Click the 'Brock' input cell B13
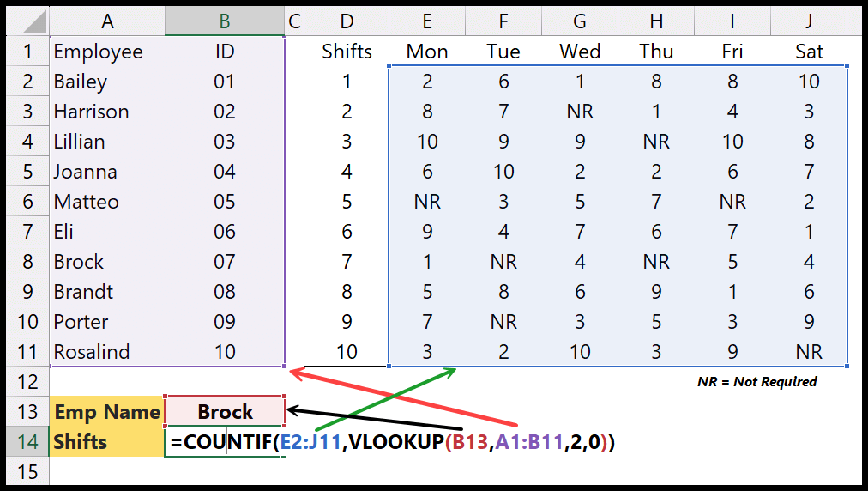The image size is (868, 491). (x=225, y=412)
